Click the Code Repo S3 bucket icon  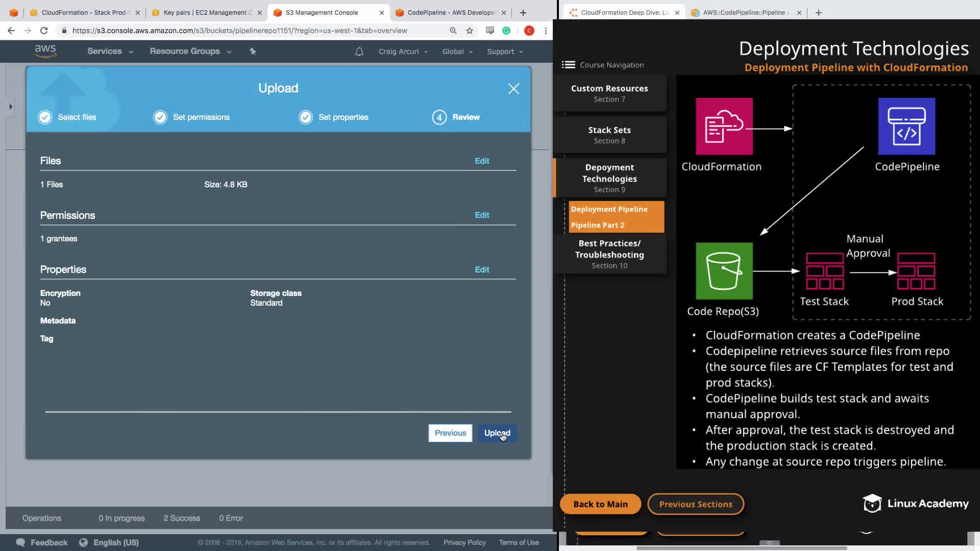[x=724, y=271]
